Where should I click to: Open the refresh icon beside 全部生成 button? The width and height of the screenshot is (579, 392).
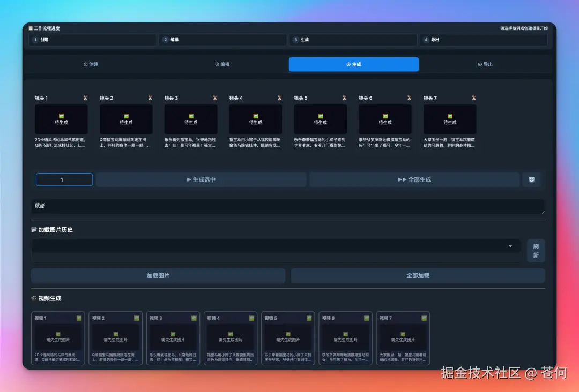coord(532,179)
